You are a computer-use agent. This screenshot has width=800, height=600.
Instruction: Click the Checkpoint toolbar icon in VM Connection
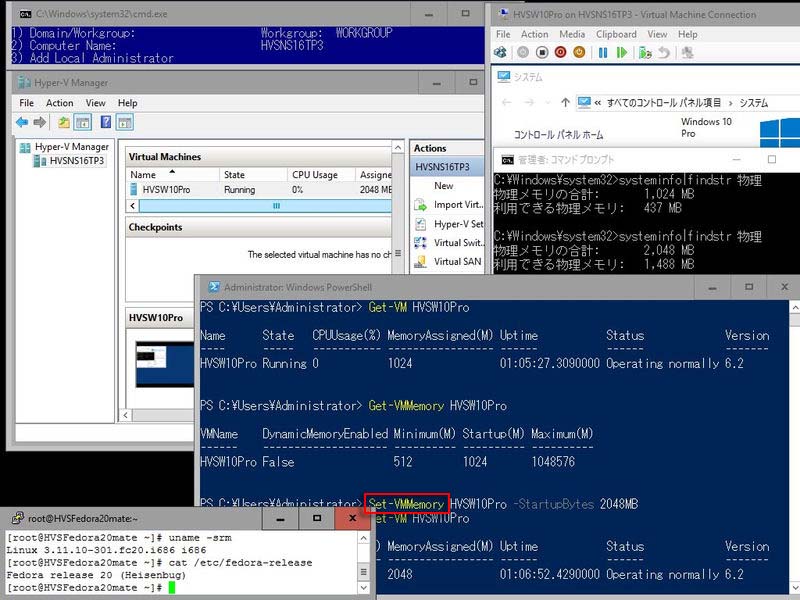click(x=645, y=53)
